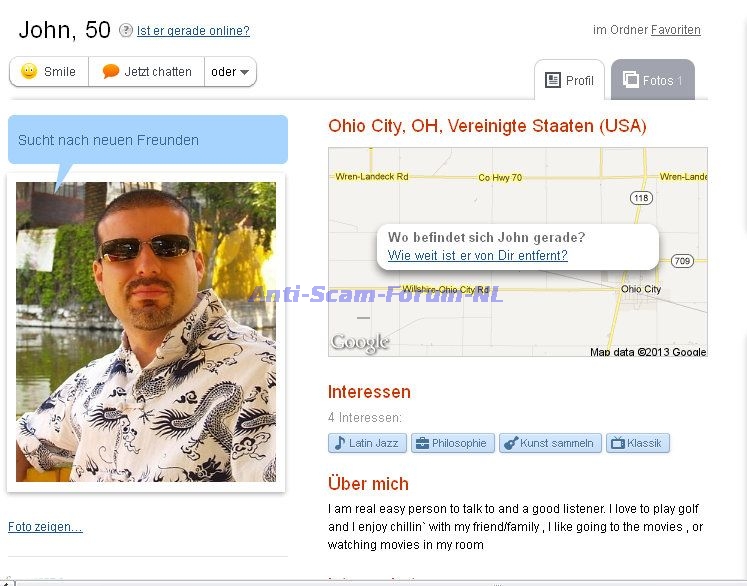This screenshot has height=586, width=747.
Task: Send a Smile to John
Action: click(49, 71)
